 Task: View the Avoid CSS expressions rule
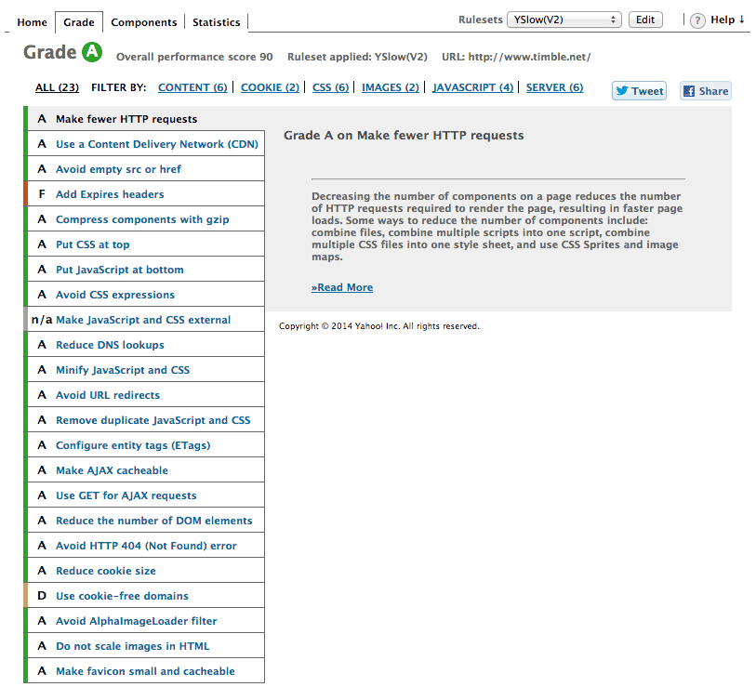(x=146, y=294)
